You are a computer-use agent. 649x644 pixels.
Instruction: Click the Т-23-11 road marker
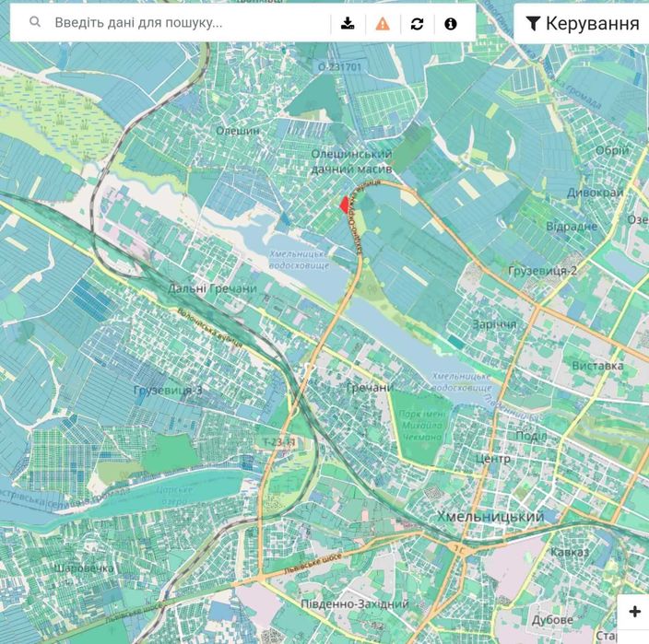pyautogui.click(x=279, y=442)
